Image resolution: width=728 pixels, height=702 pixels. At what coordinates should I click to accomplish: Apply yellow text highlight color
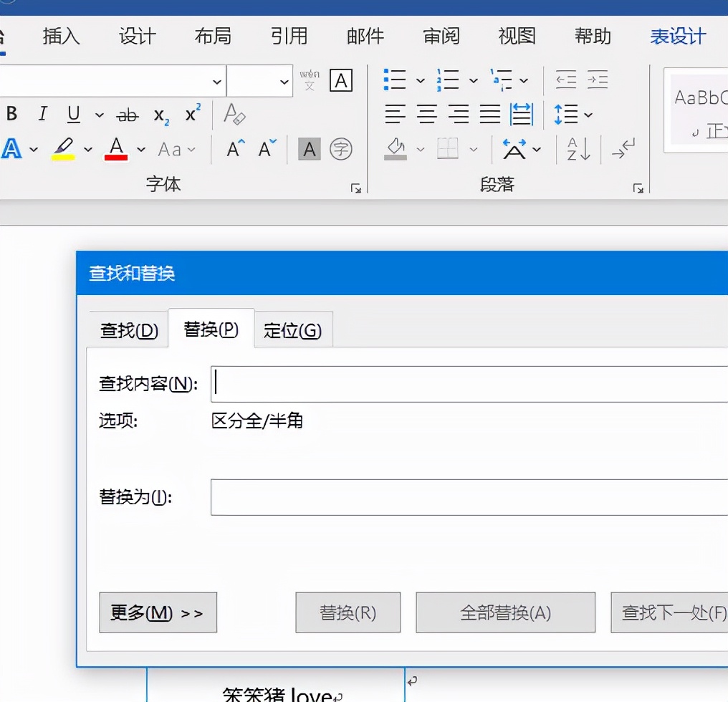tap(63, 149)
